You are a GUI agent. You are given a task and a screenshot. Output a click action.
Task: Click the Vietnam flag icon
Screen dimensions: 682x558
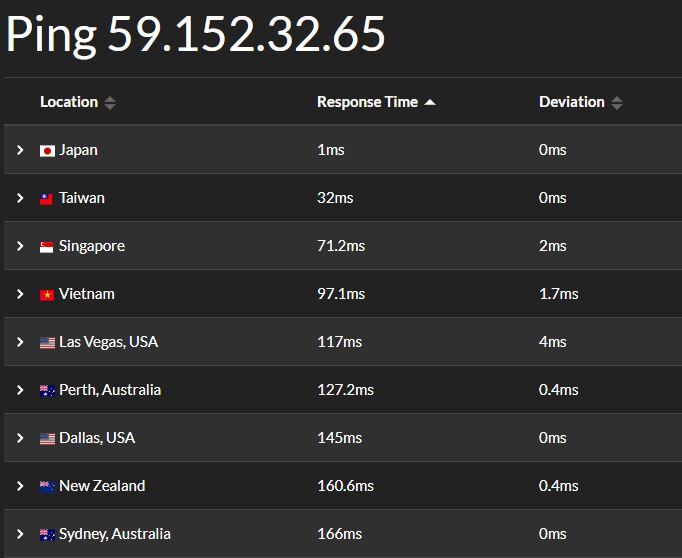[x=47, y=294]
